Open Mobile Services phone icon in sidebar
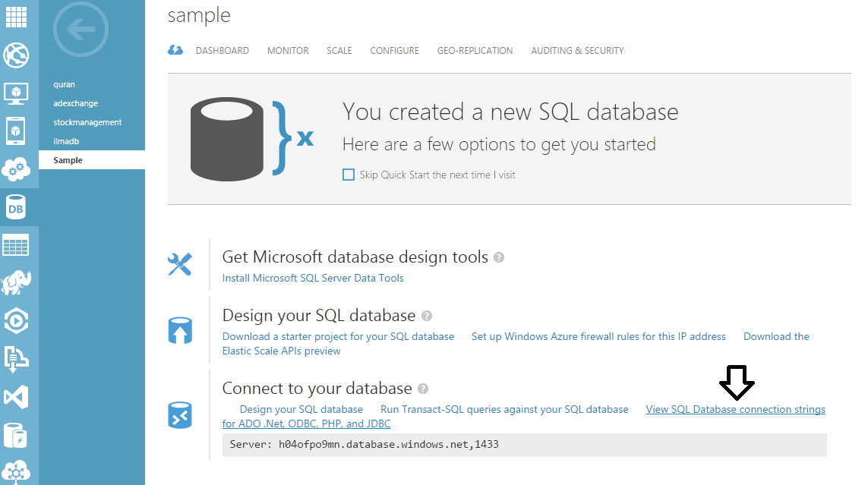This screenshot has width=868, height=485. coord(17,131)
